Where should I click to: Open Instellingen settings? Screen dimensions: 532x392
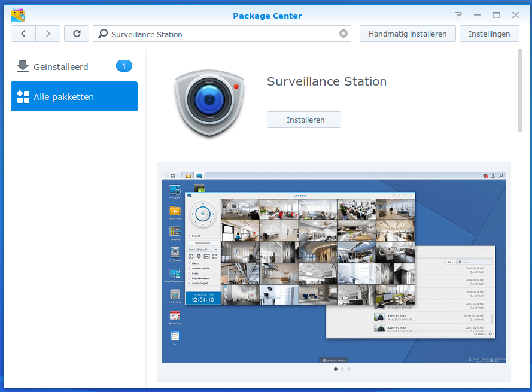(490, 34)
